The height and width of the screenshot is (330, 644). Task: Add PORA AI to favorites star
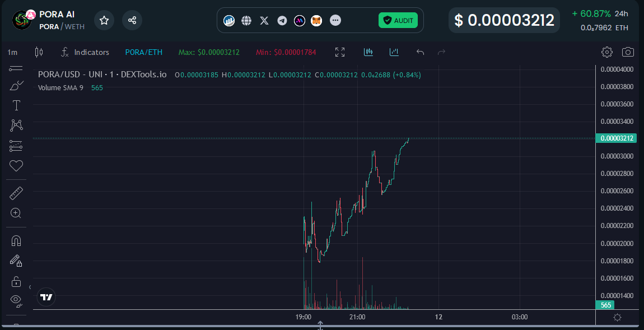pos(104,20)
